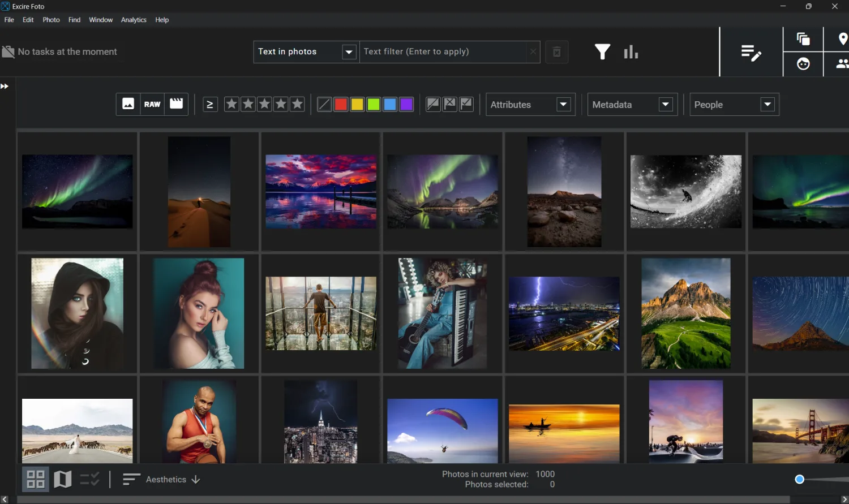
Task: Reverse sort direction arrow next to Aesthetics
Action: coord(196,479)
